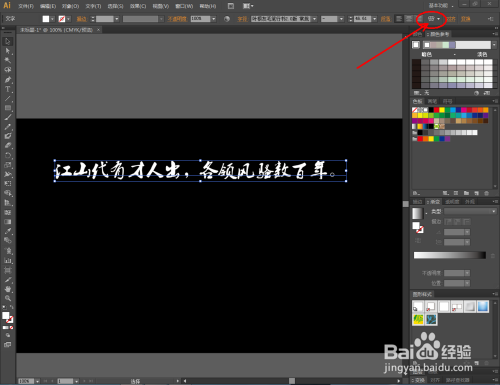Viewport: 500px width, 385px height.
Task: Open the fill color dropdown in control bar
Action: (x=52, y=19)
